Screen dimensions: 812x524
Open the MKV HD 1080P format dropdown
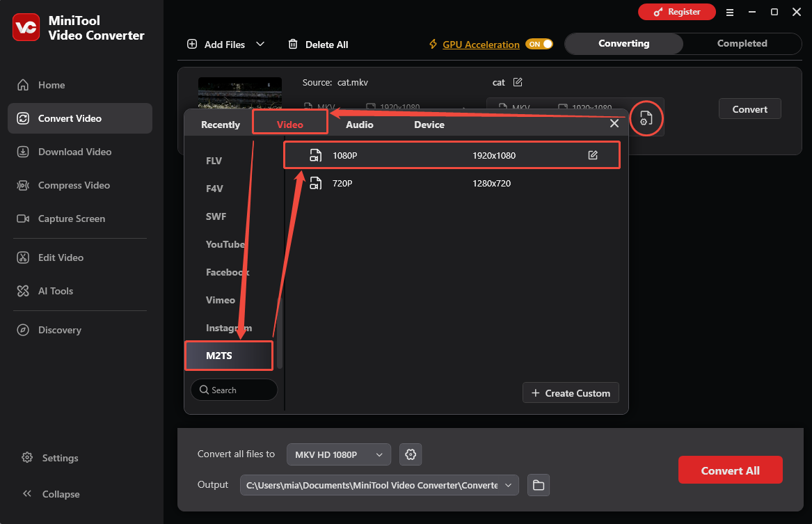339,454
